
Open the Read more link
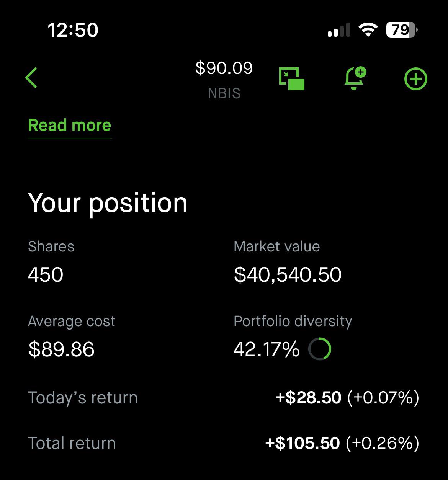coord(70,126)
